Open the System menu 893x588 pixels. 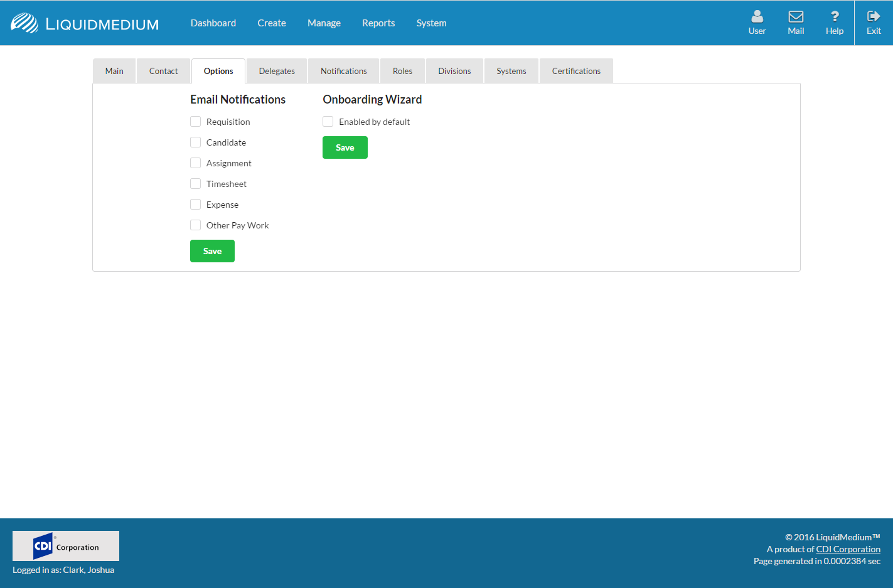[x=431, y=23]
